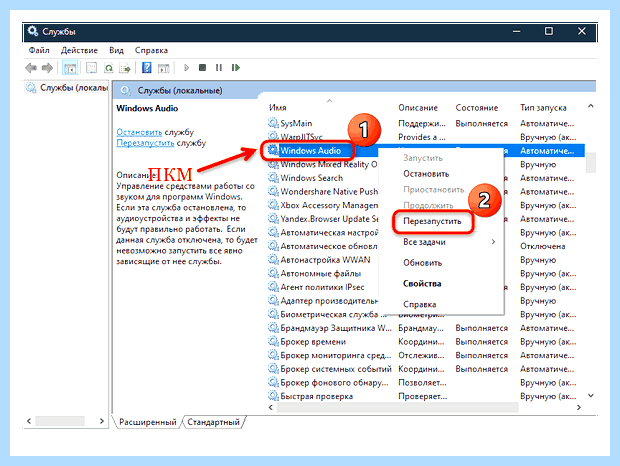The height and width of the screenshot is (466, 620).
Task: Choose Справка in the context menu
Action: (x=441, y=304)
